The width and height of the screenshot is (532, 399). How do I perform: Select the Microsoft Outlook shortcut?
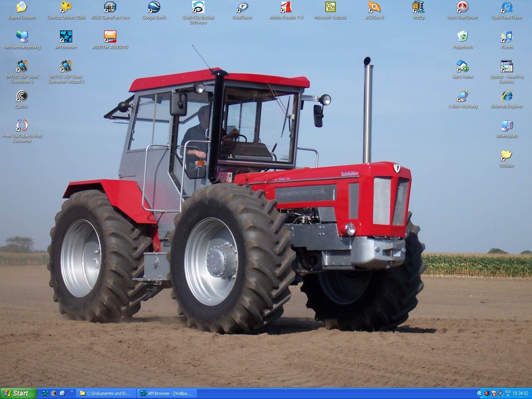330,8
